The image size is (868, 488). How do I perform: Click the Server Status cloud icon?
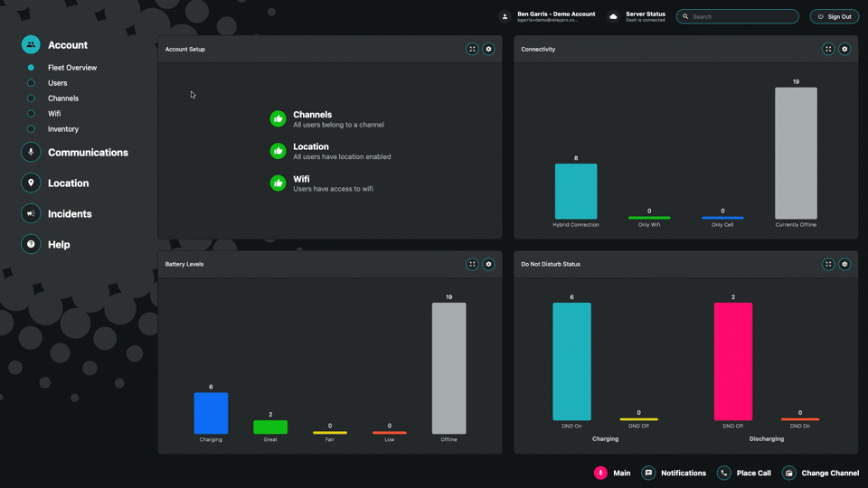pyautogui.click(x=614, y=16)
